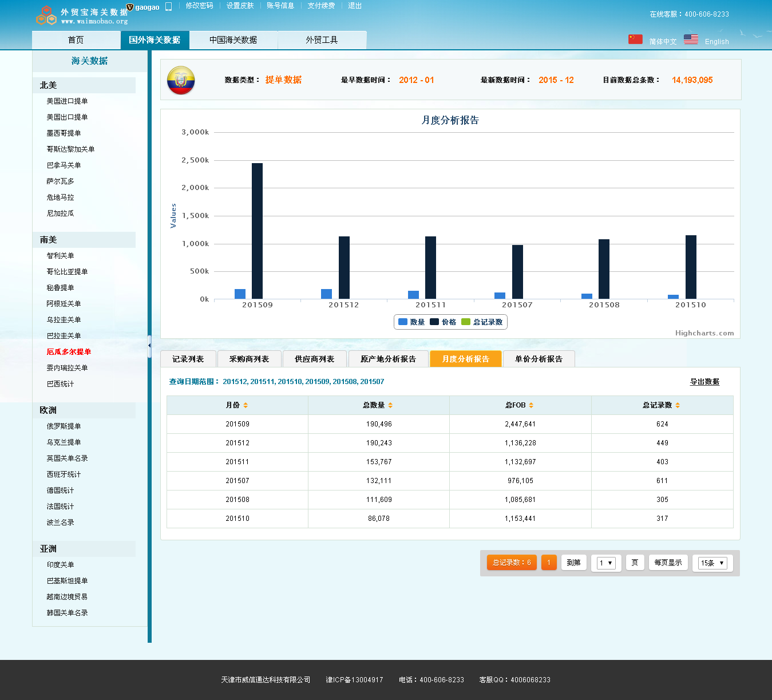
Task: Select 简体中文 language link
Action: 663,42
